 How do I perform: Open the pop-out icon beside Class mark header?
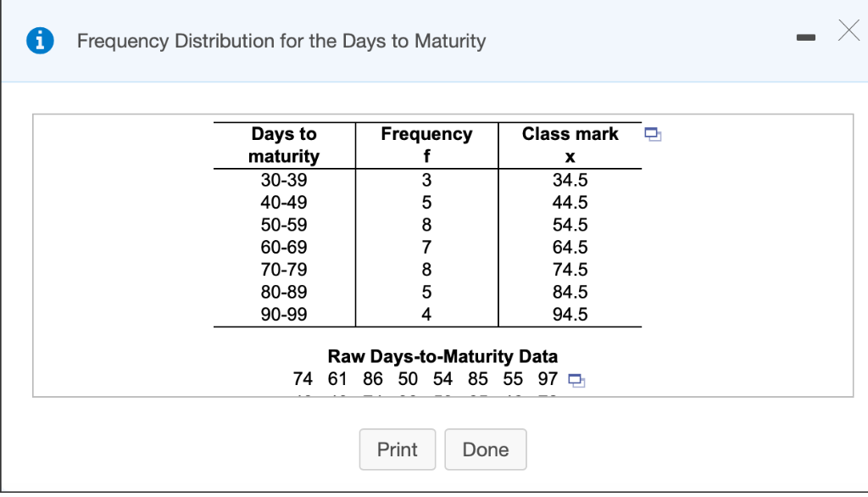pos(653,134)
